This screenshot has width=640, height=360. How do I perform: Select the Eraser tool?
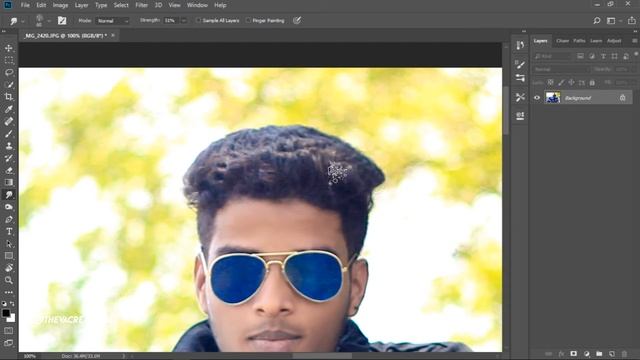[x=9, y=170]
